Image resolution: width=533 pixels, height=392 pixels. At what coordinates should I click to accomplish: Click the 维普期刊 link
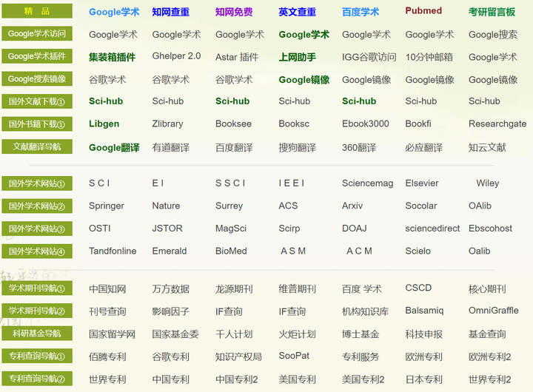297,289
